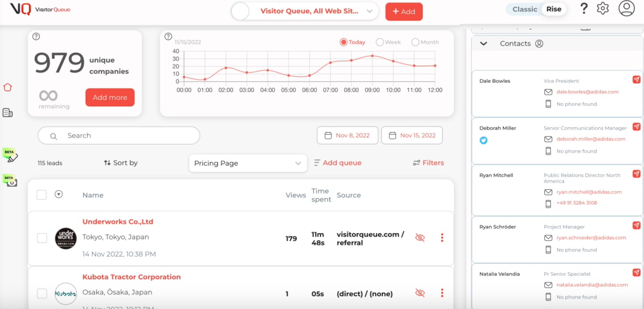Viewport: 644px width, 309px height.
Task: Click the question mark help icon in header
Action: tap(584, 9)
